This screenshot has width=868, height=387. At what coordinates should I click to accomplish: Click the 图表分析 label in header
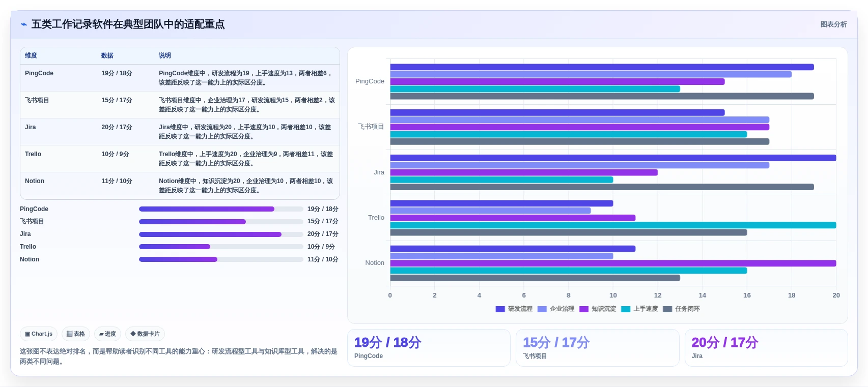pos(833,24)
